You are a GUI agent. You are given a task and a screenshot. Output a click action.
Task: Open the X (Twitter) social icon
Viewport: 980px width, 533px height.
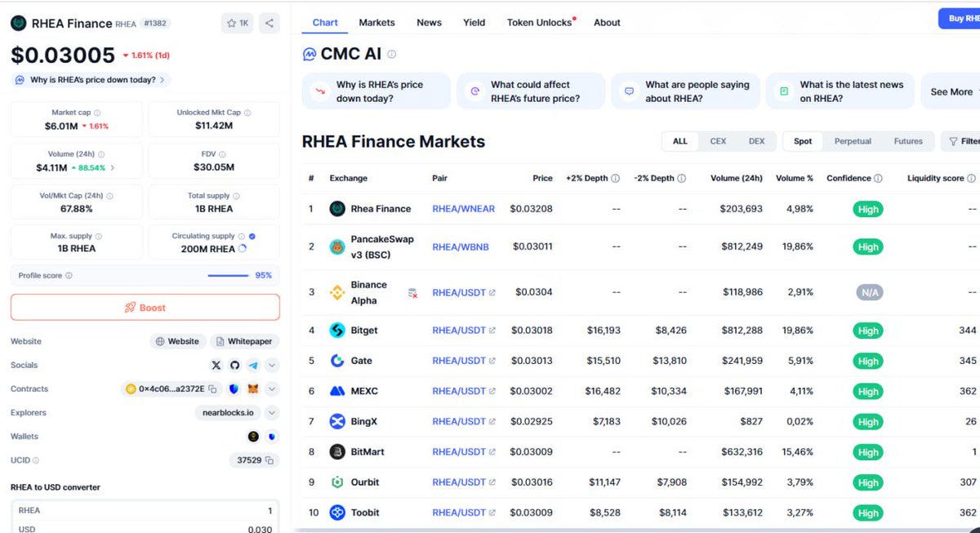tap(216, 366)
